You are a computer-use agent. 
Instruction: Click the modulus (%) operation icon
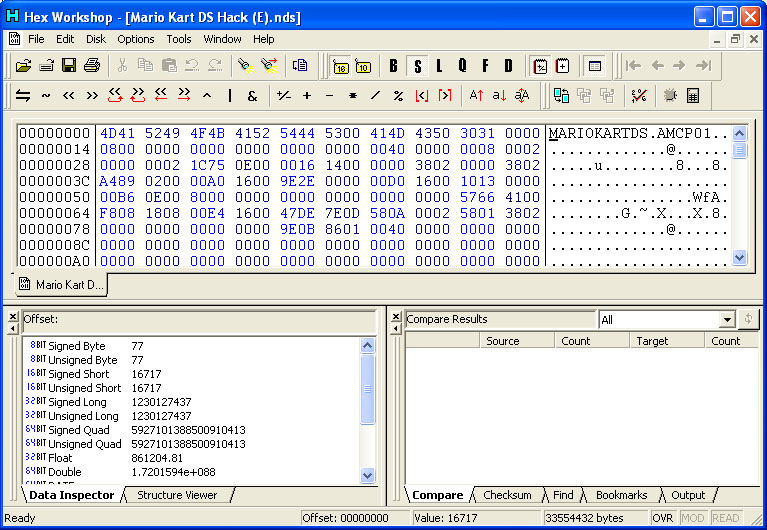tap(398, 95)
